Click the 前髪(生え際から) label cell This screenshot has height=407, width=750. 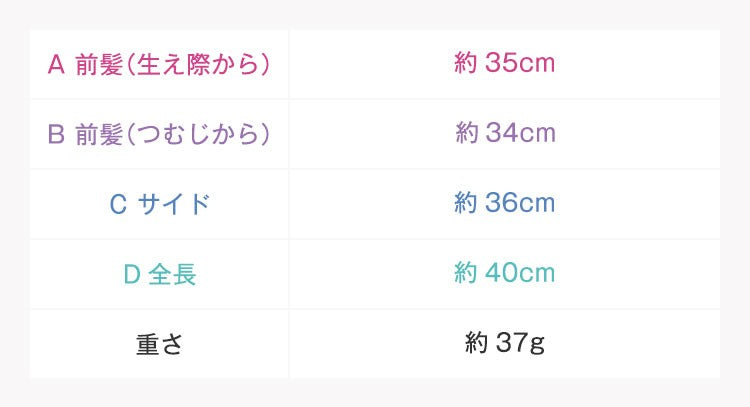(x=159, y=64)
